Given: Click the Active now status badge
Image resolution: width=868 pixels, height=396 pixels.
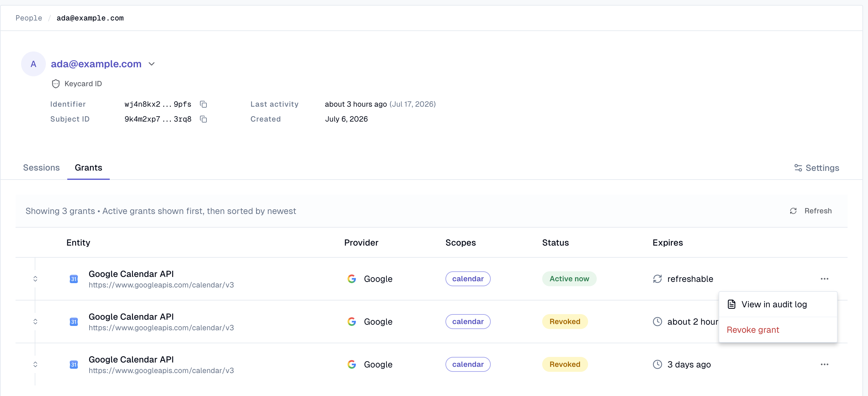Looking at the screenshot, I should 569,279.
